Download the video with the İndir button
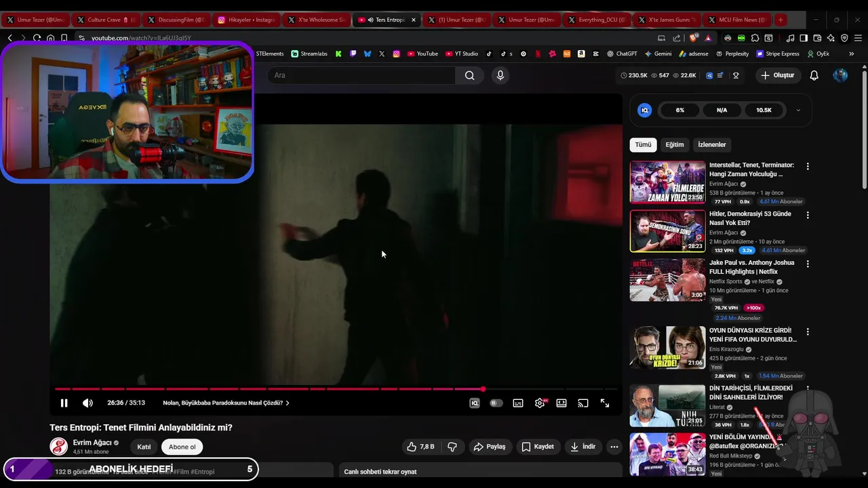This screenshot has width=868, height=488. [x=583, y=447]
